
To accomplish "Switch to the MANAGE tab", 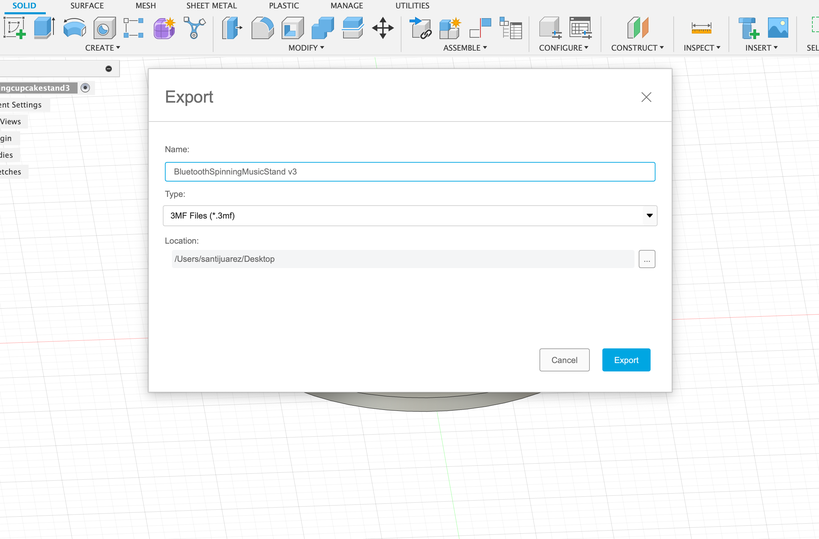I will (x=347, y=6).
